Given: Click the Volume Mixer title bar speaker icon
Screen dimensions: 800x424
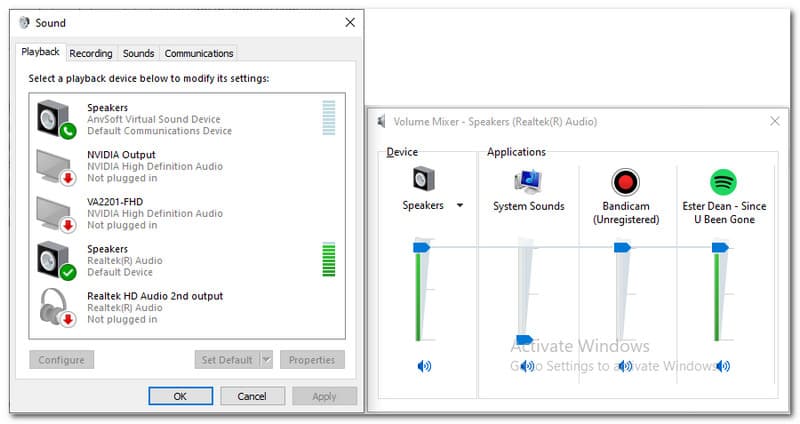Looking at the screenshot, I should point(381,121).
